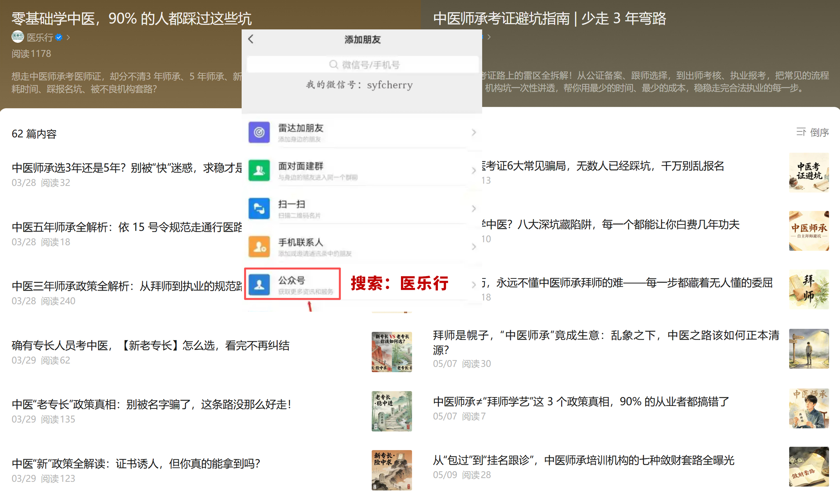Screen dimensions: 840x504
Task: Open article 从“包过”到“挂名跟诊”
Action: [584, 461]
